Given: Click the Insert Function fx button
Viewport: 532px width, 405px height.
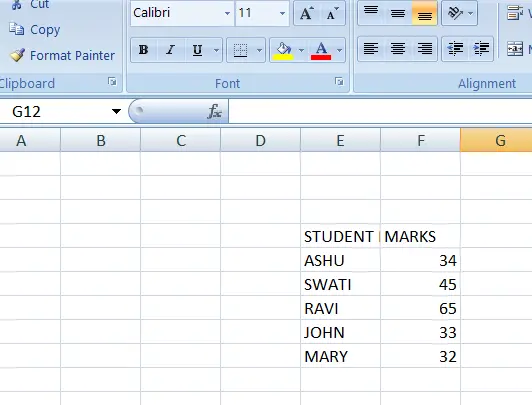Looking at the screenshot, I should click(214, 111).
